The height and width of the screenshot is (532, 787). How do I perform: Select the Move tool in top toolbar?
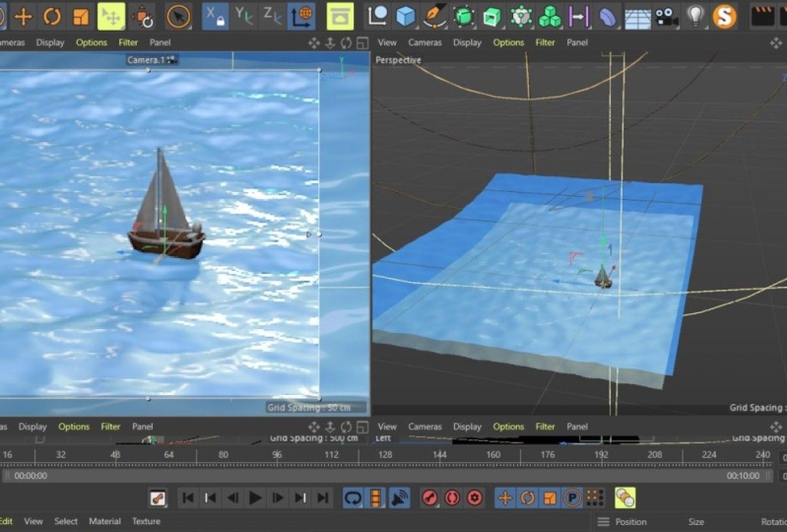pos(23,16)
